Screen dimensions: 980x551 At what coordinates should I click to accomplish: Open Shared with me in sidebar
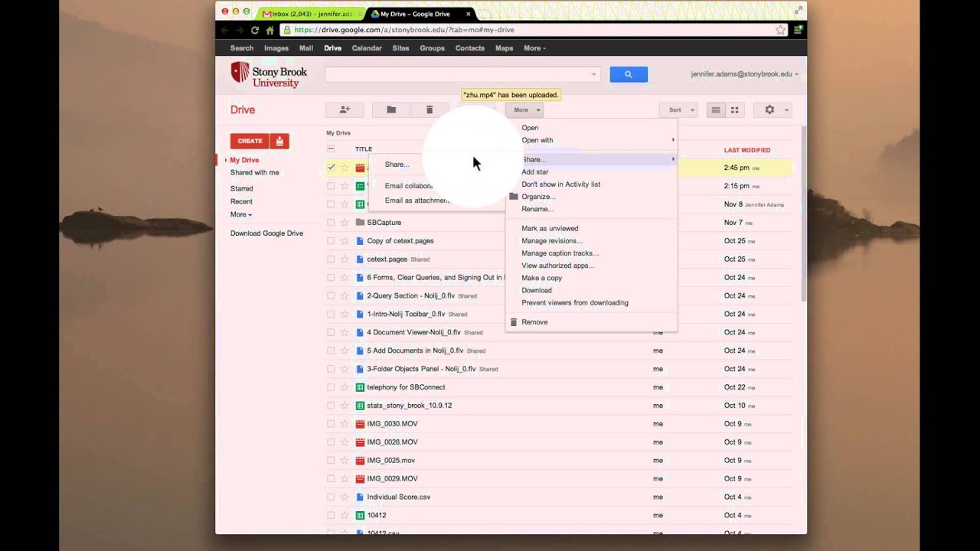point(255,173)
